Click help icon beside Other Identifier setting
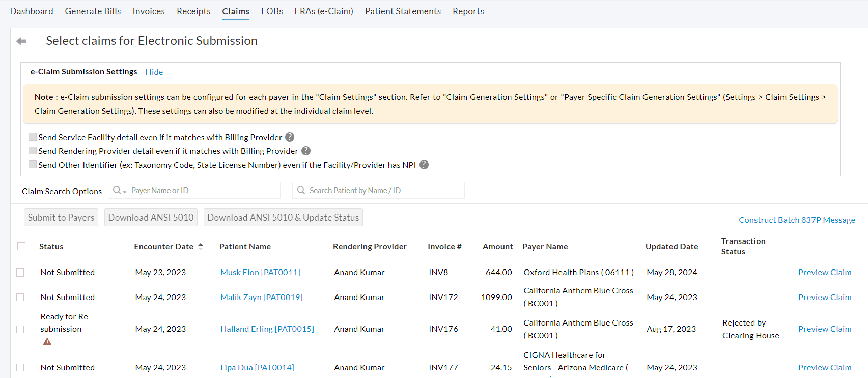Screen dimensions: 868x378 [x=424, y=165]
